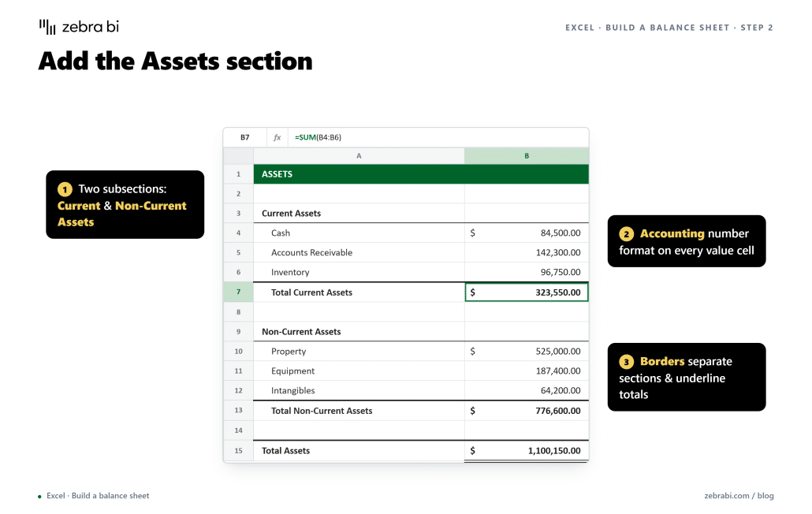Select row 13 header
Image resolution: width=812 pixels, height=514 pixels.
238,411
